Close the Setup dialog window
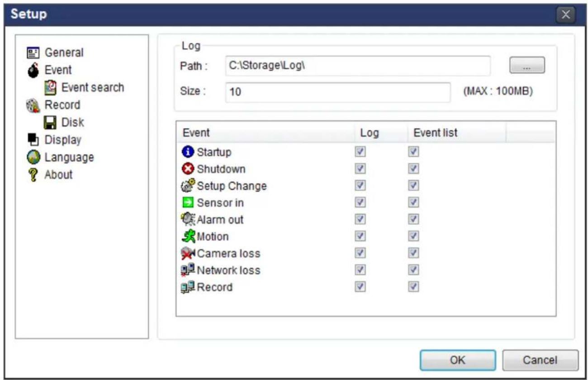 tap(566, 14)
